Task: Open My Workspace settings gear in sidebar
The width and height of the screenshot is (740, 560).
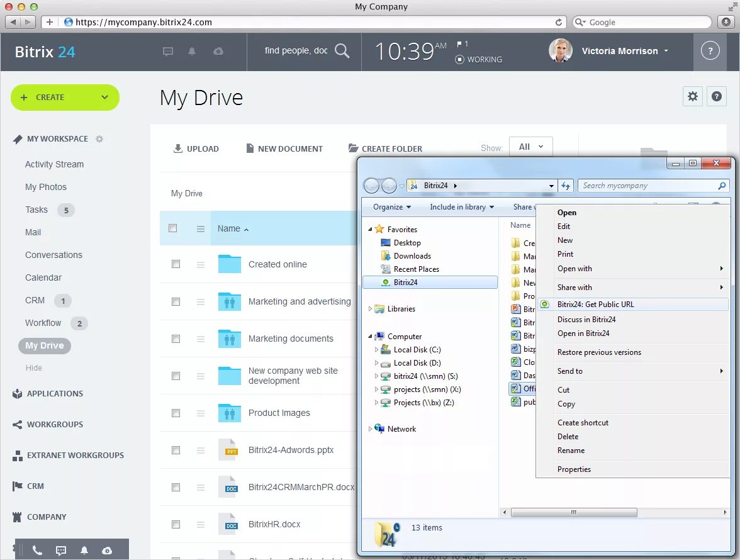Action: tap(99, 139)
